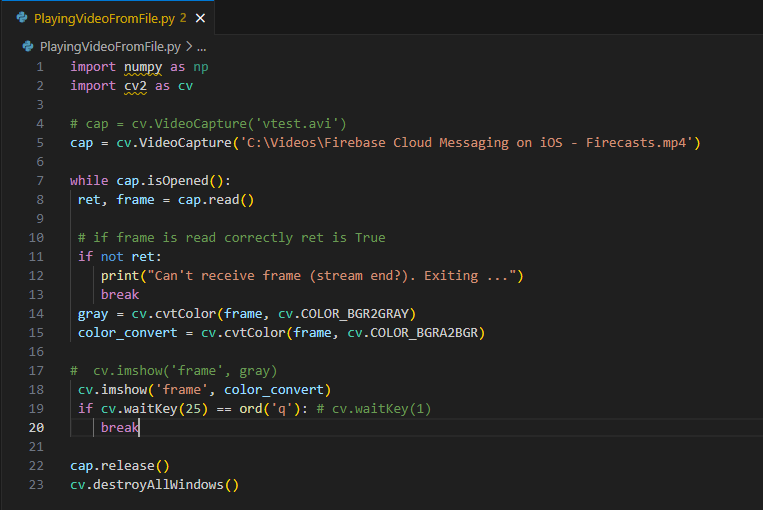Image resolution: width=763 pixels, height=510 pixels.
Task: Click "ord('q')" on line 19
Action: click(x=270, y=409)
